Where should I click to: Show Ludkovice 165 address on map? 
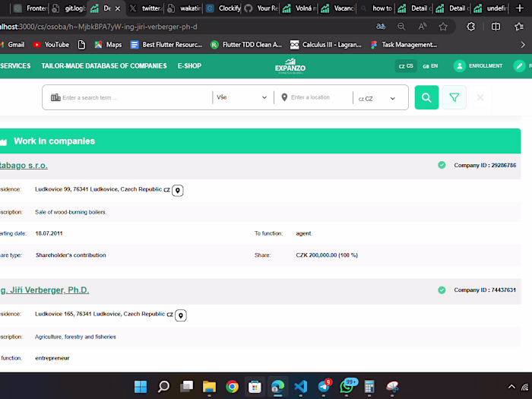[x=181, y=315]
